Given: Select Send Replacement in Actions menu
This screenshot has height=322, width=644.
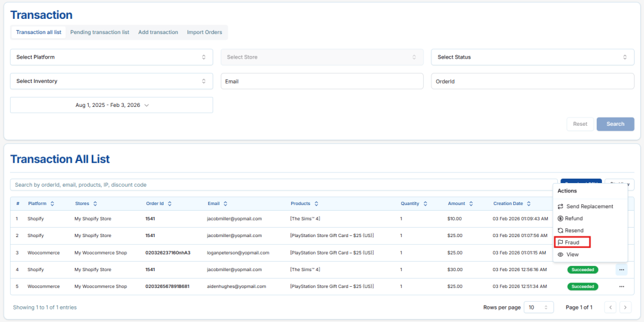Looking at the screenshot, I should click(x=589, y=206).
